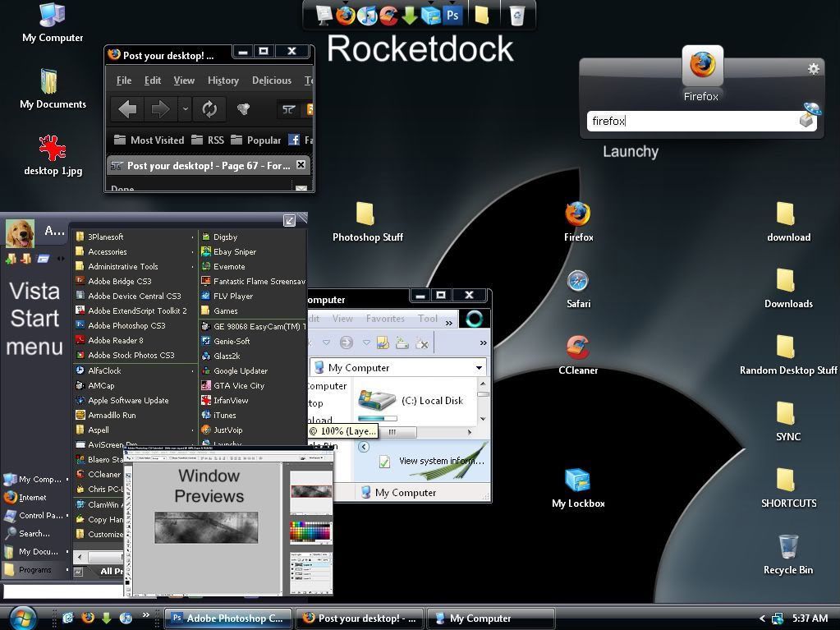The image size is (840, 630).
Task: Go back using Firefox's Back arrow
Action: 127,109
